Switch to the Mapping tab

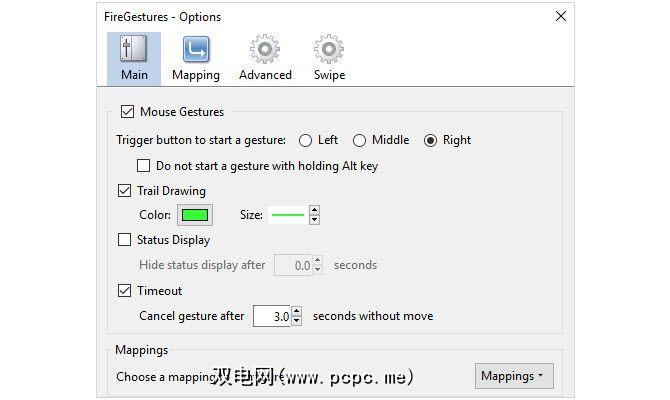pos(196,59)
